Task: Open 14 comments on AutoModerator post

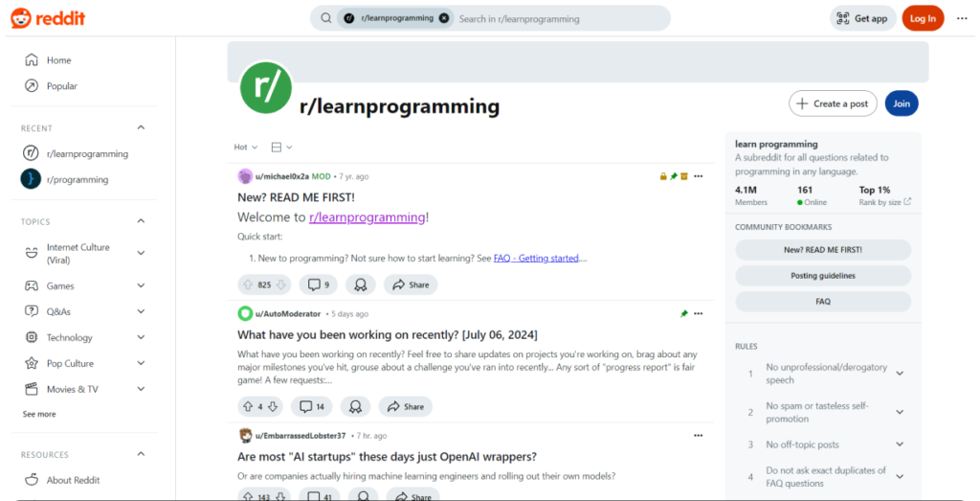Action: point(312,406)
